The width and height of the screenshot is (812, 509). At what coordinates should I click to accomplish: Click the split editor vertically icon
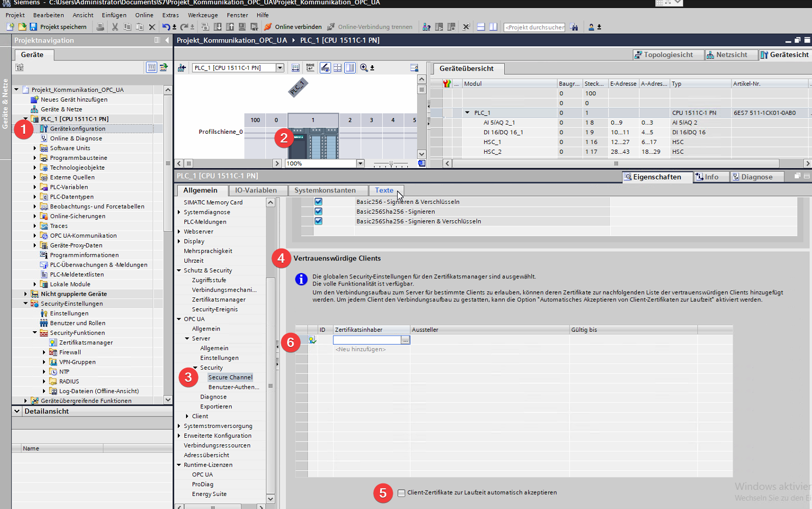tap(493, 27)
